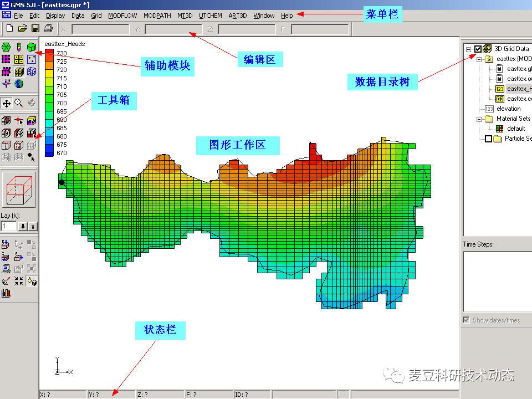Collapse the easttex (MODFLOW) tree node
The height and width of the screenshot is (399, 532).
pyautogui.click(x=479, y=60)
